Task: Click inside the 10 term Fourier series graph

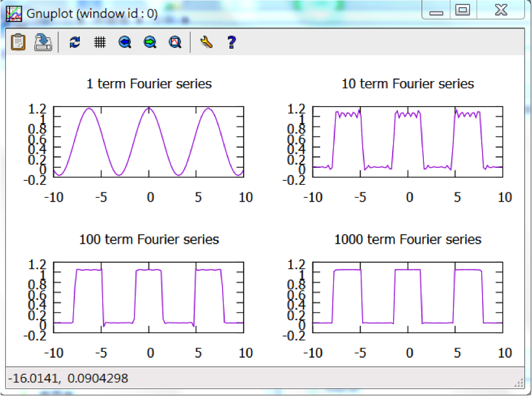Action: (408, 143)
